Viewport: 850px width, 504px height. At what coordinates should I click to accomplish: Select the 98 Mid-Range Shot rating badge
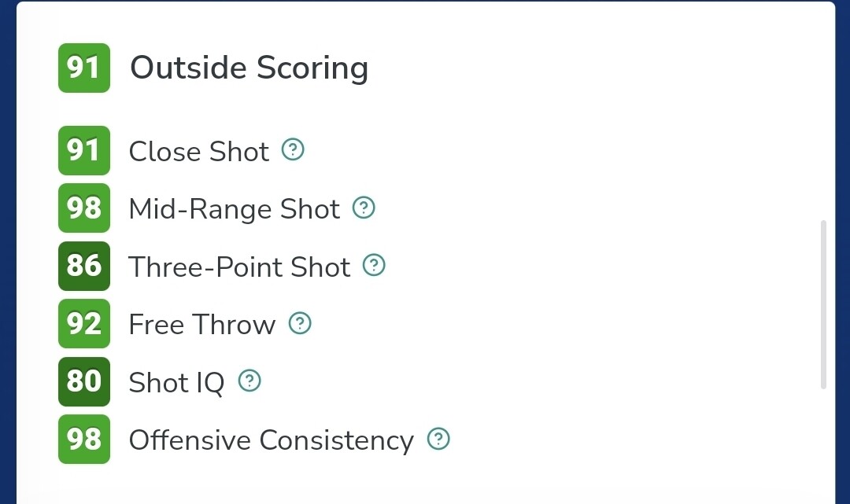[x=84, y=208]
